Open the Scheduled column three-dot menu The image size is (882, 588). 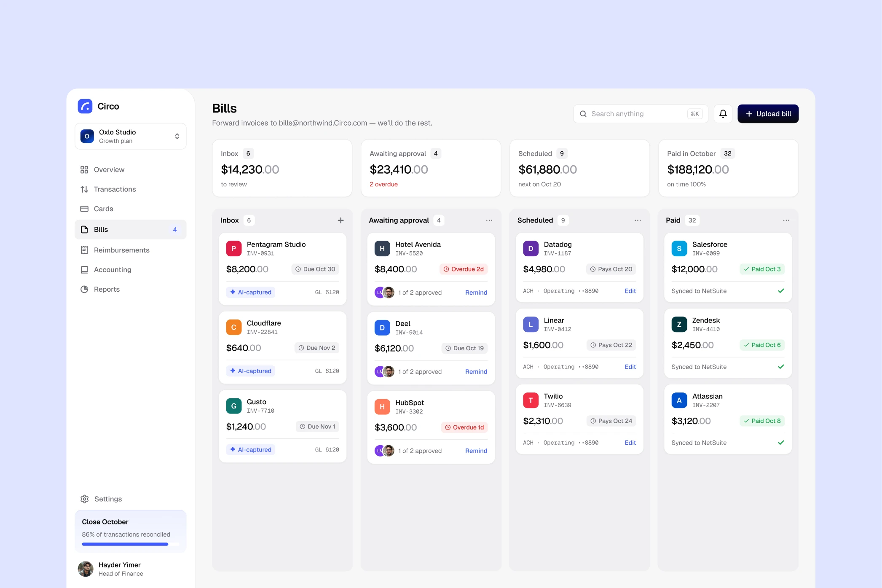coord(638,220)
